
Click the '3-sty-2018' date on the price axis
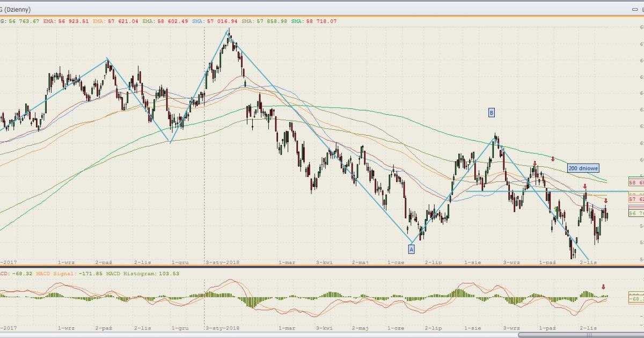(222, 262)
